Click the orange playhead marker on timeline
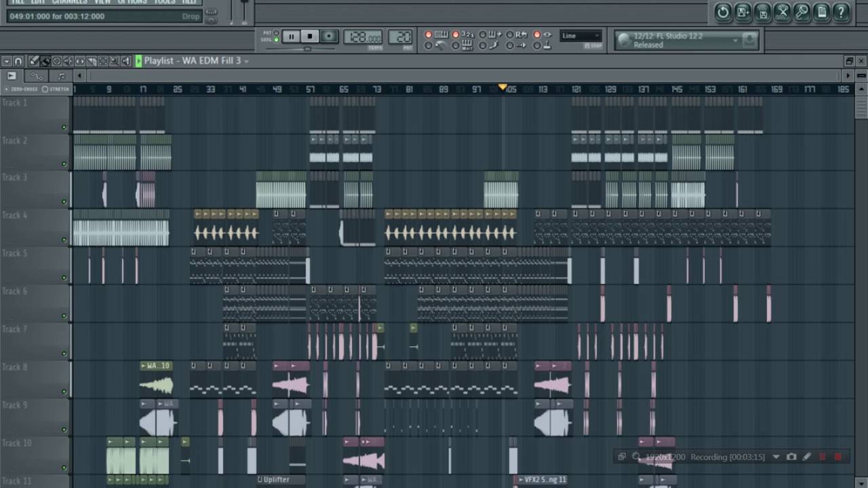 click(x=502, y=87)
